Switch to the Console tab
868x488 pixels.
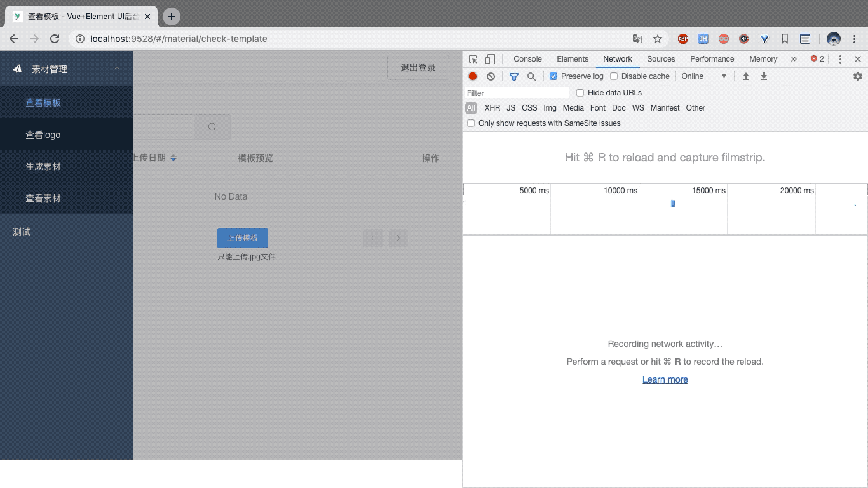[527, 58]
